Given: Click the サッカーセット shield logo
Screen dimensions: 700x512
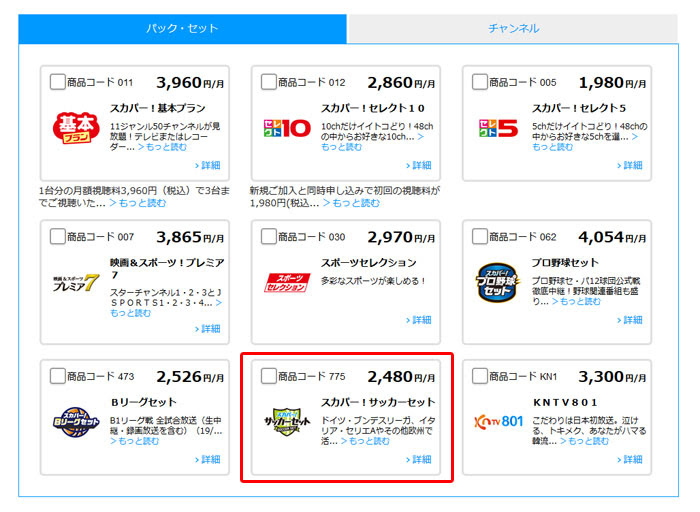Looking at the screenshot, I should point(287,422).
